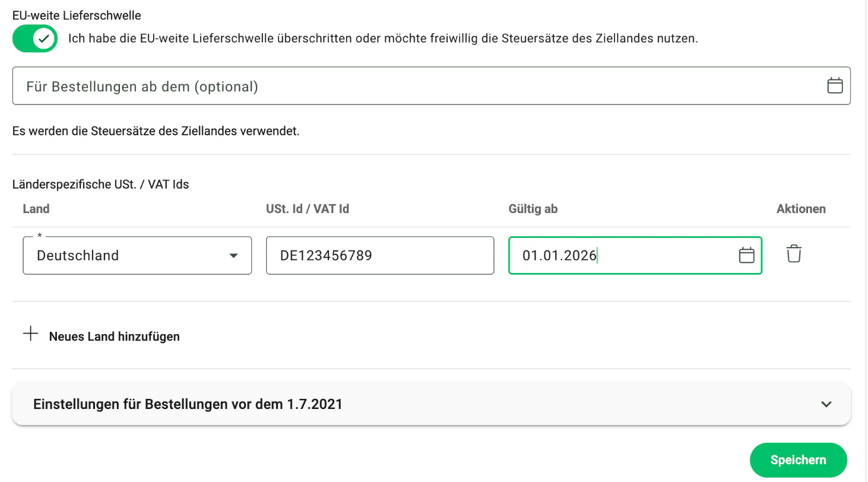Delete the Deutschland VAT Id row
The width and height of the screenshot is (868, 482).
(x=794, y=254)
